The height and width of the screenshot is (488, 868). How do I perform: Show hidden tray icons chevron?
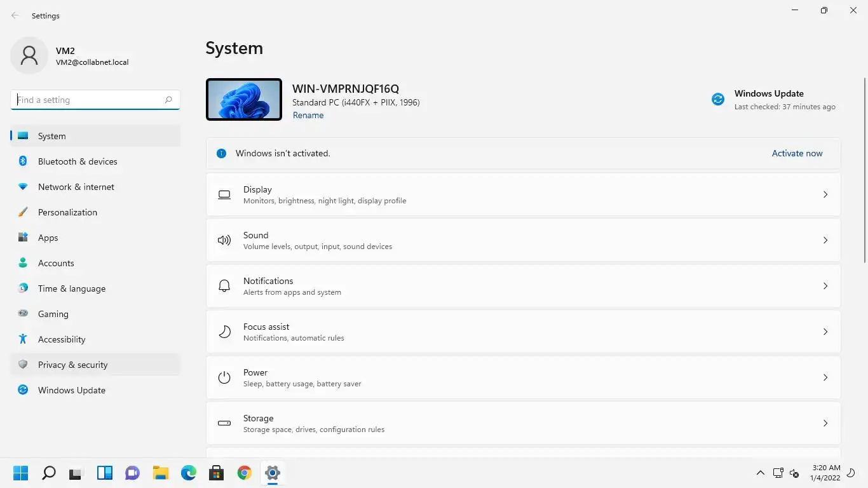760,473
